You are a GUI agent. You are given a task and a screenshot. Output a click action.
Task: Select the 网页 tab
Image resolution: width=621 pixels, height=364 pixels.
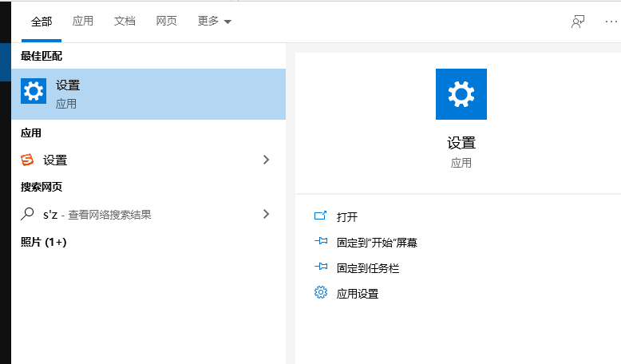pos(167,22)
